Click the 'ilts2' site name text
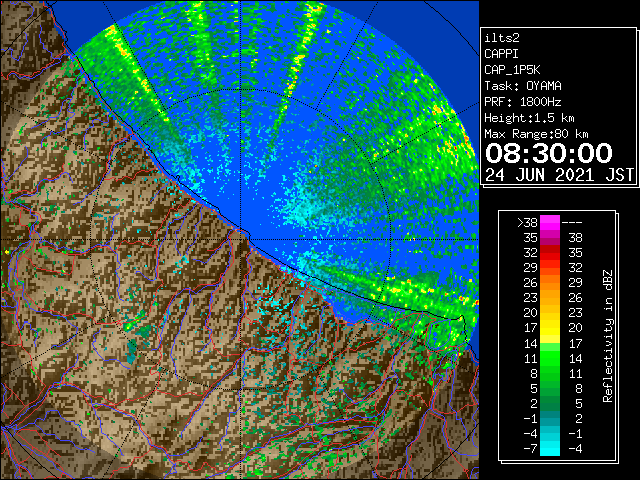 tap(502, 38)
